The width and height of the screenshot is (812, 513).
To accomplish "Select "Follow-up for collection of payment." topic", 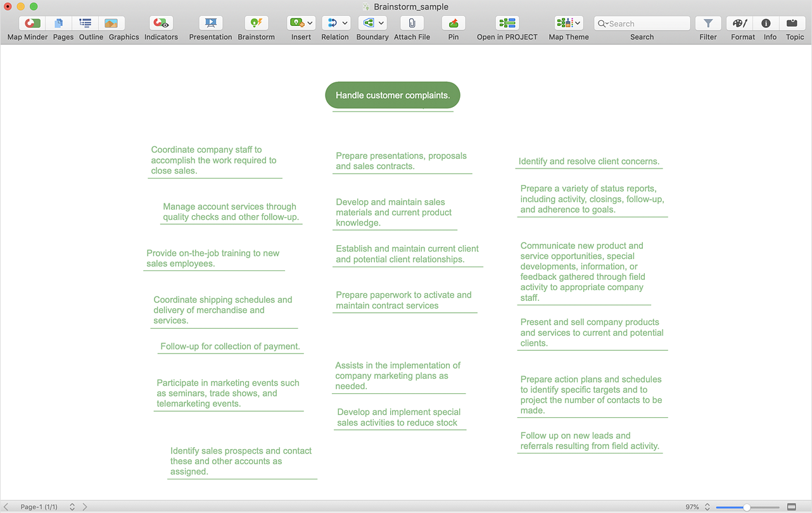I will (x=231, y=346).
